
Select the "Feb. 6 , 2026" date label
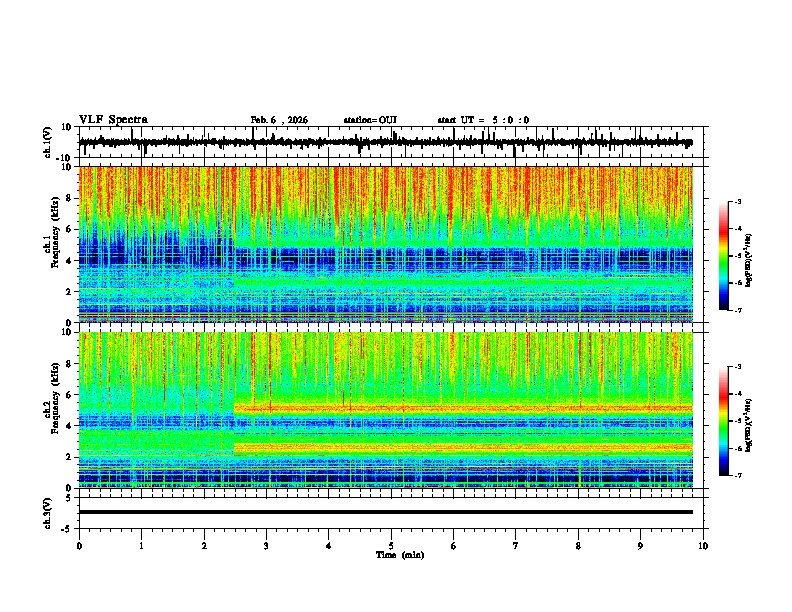click(x=279, y=120)
